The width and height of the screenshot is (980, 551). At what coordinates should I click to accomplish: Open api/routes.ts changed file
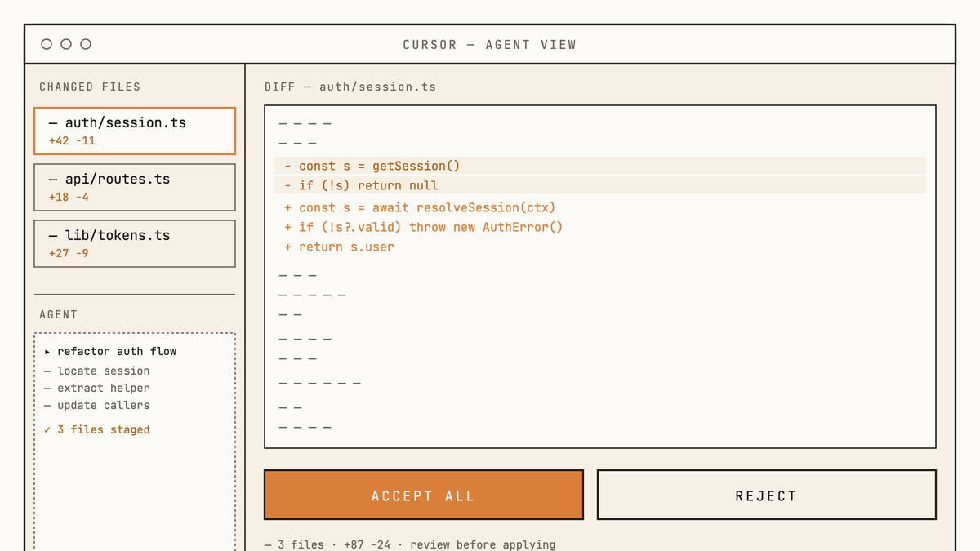[135, 187]
